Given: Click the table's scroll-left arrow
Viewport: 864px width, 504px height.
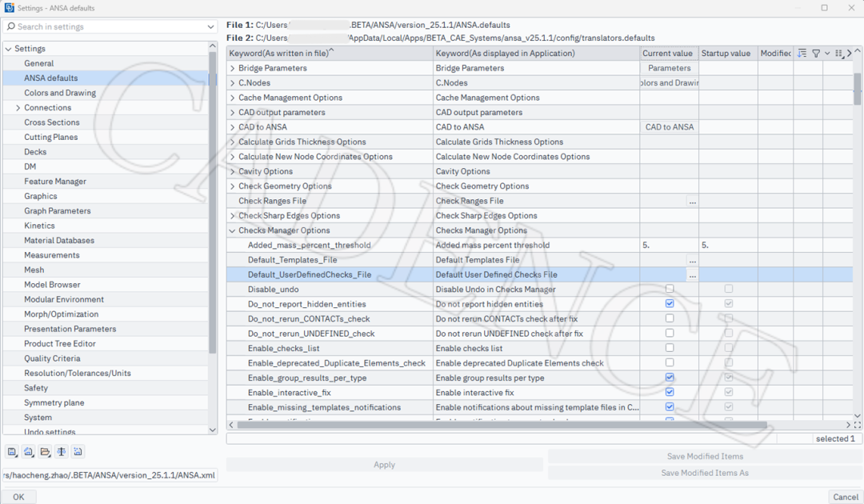Looking at the screenshot, I should pos(231,425).
